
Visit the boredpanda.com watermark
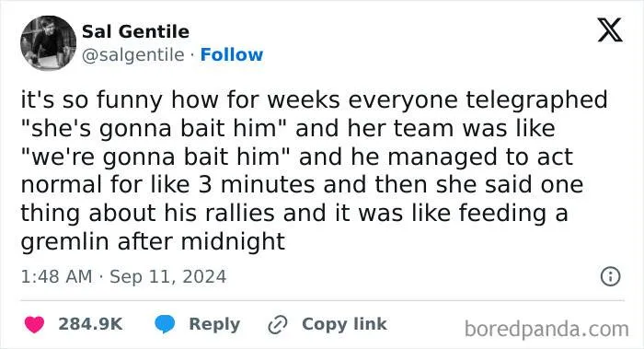point(546,330)
